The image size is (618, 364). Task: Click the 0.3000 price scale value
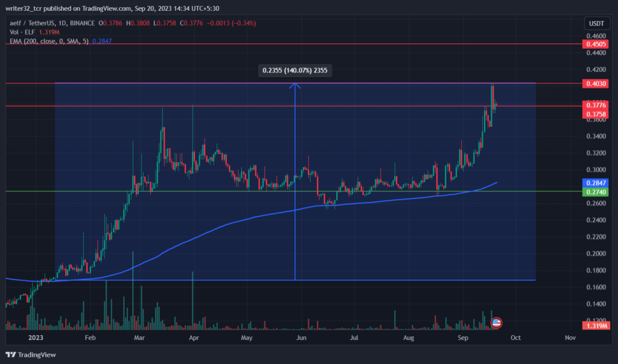pos(596,170)
